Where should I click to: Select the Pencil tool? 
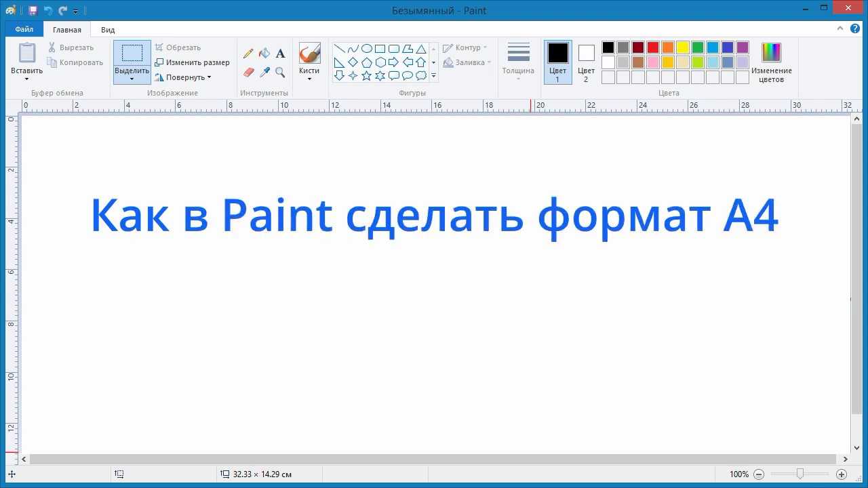tap(248, 54)
